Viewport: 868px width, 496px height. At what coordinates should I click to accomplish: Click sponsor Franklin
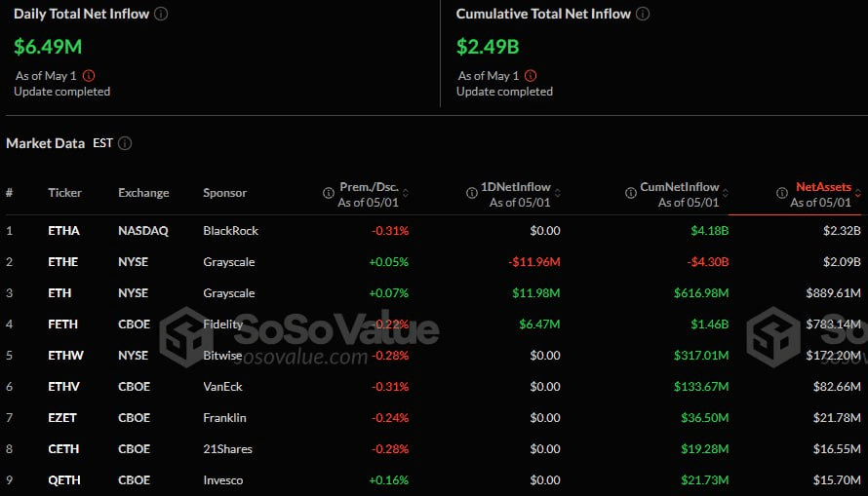[224, 417]
